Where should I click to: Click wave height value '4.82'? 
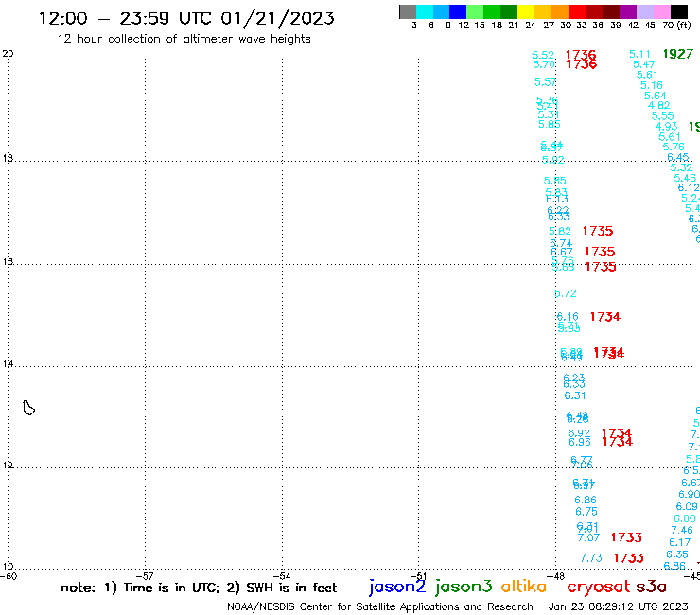tap(659, 105)
